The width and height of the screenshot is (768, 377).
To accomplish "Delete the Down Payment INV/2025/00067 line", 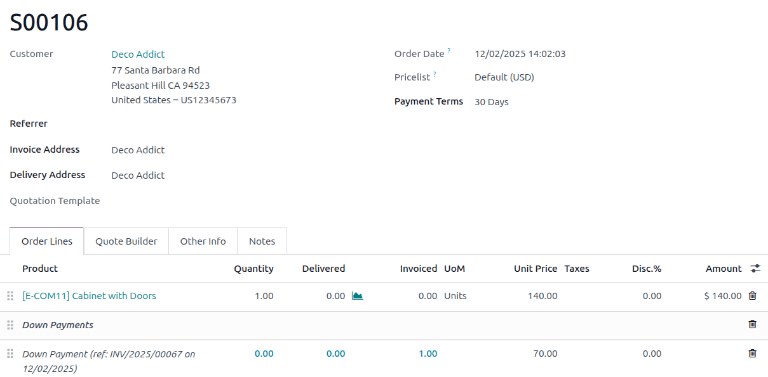I will [752, 353].
